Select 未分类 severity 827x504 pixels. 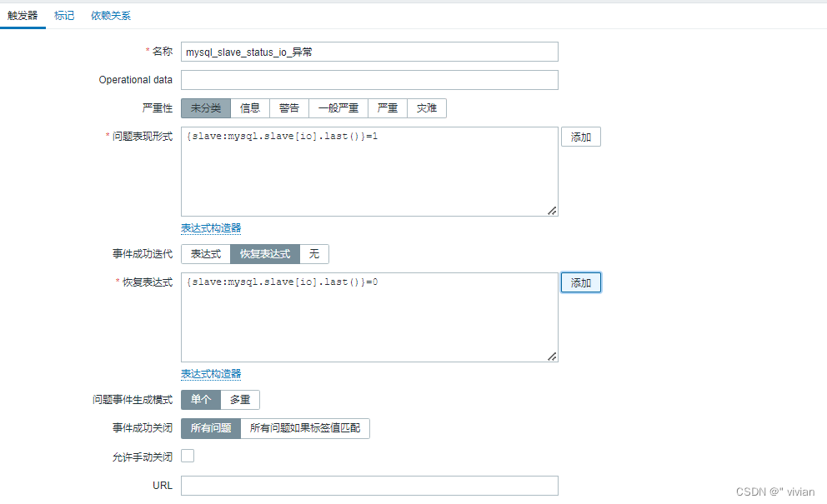(x=206, y=108)
